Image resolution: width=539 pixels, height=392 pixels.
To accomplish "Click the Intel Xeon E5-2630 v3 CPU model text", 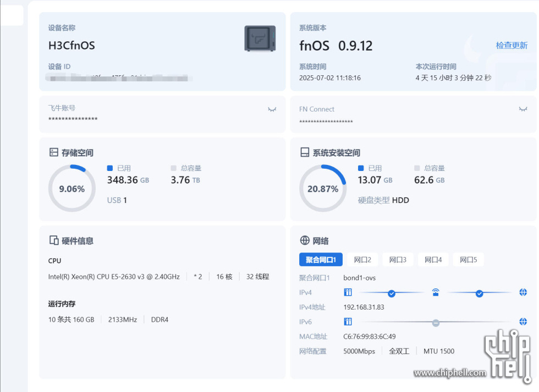I will [x=114, y=277].
